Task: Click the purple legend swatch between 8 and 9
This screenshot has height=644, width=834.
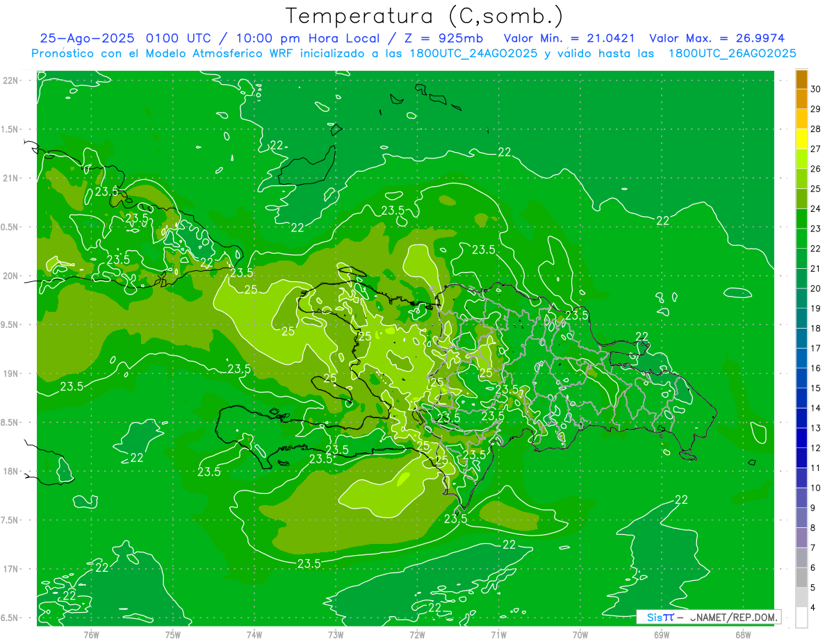Action: (x=801, y=518)
